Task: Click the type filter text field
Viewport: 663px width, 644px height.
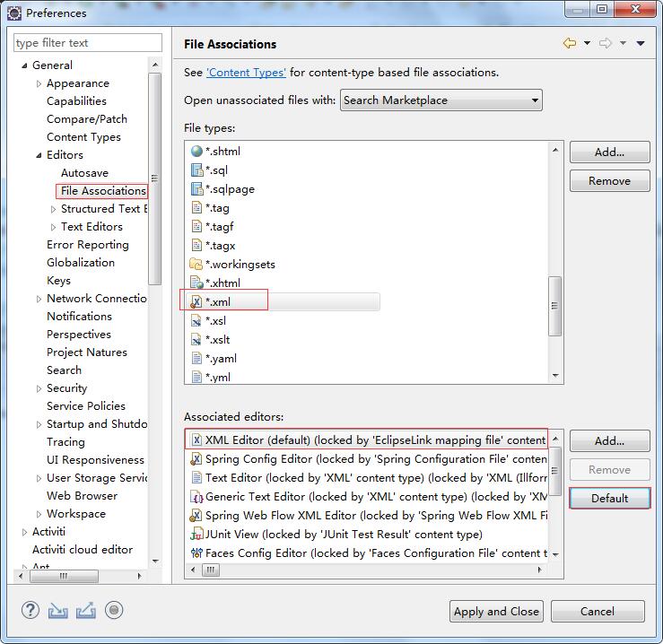Action: pyautogui.click(x=88, y=43)
